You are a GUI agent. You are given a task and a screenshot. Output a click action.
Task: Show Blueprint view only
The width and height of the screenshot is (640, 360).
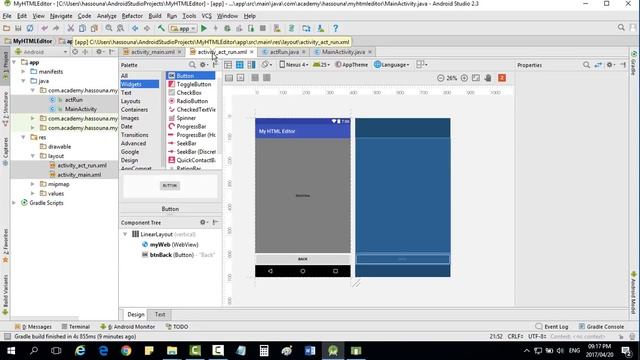click(240, 64)
